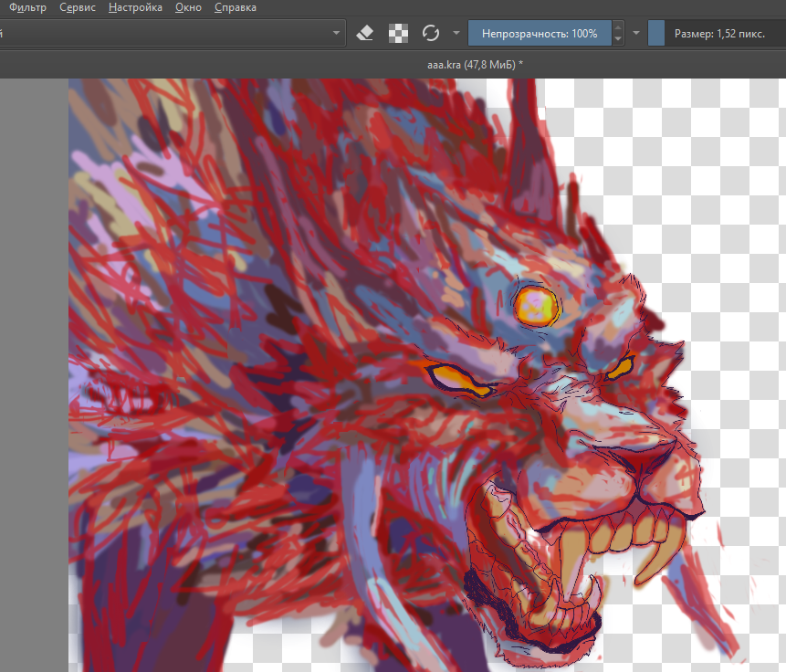The width and height of the screenshot is (786, 672).
Task: Click the reload brush preset icon
Action: coord(431,34)
